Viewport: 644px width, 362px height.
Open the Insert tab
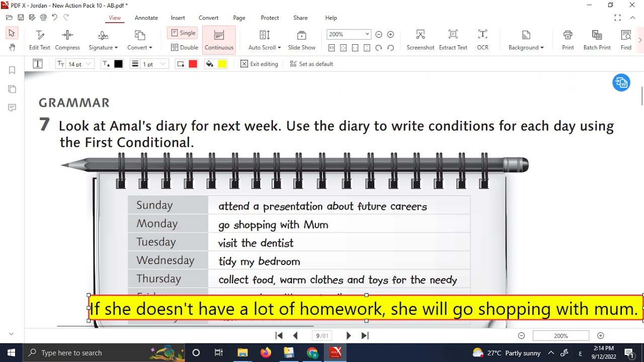(178, 18)
